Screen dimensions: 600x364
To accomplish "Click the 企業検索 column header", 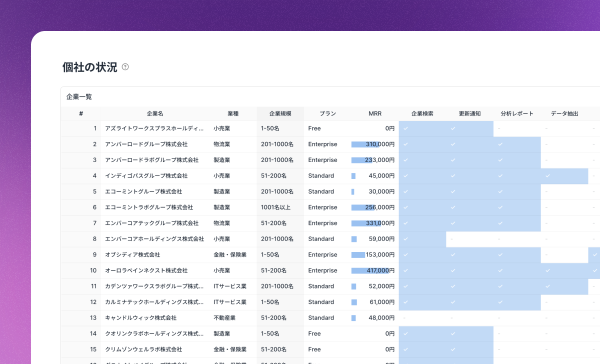I will click(422, 113).
